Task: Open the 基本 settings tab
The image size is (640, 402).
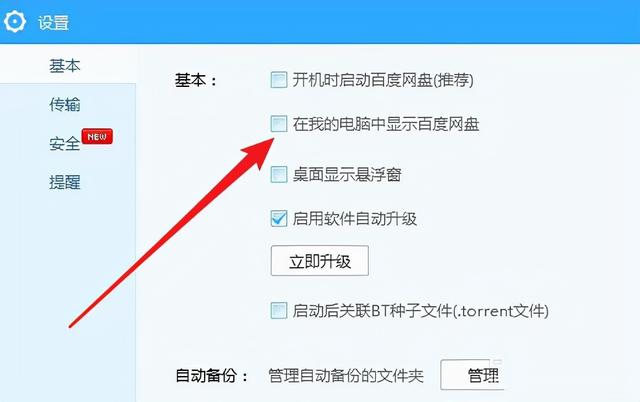Action: click(64, 65)
